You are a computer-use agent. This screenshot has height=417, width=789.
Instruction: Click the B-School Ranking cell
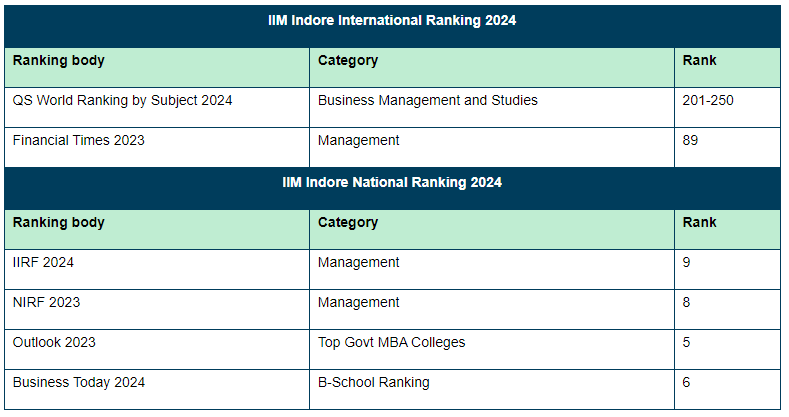(373, 383)
